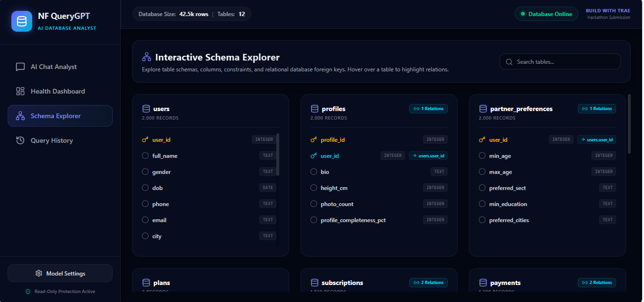Click the min_education column row
This screenshot has height=302, width=644.
pos(547,204)
